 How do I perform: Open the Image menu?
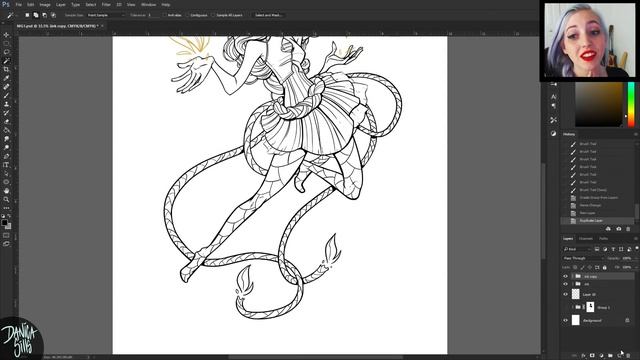pyautogui.click(x=45, y=4)
